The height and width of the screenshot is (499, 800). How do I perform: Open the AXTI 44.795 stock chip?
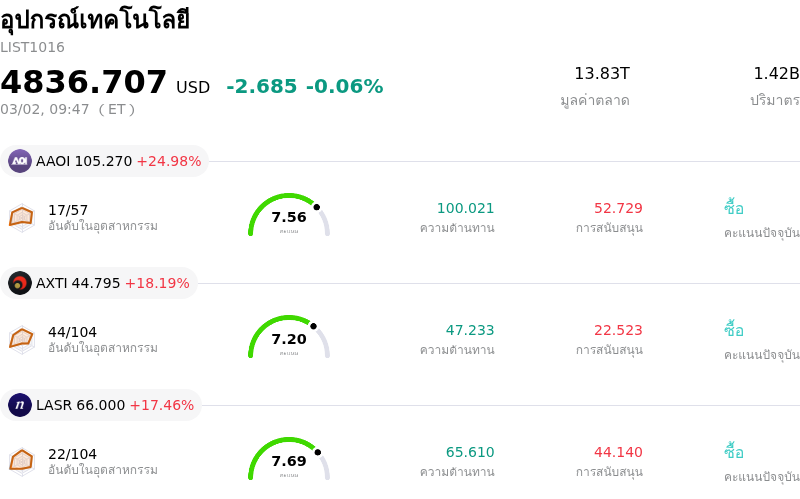[x=100, y=283]
